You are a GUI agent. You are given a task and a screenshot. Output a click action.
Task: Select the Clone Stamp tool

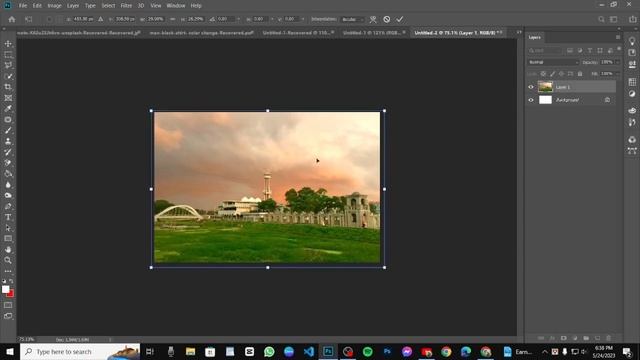(8, 141)
